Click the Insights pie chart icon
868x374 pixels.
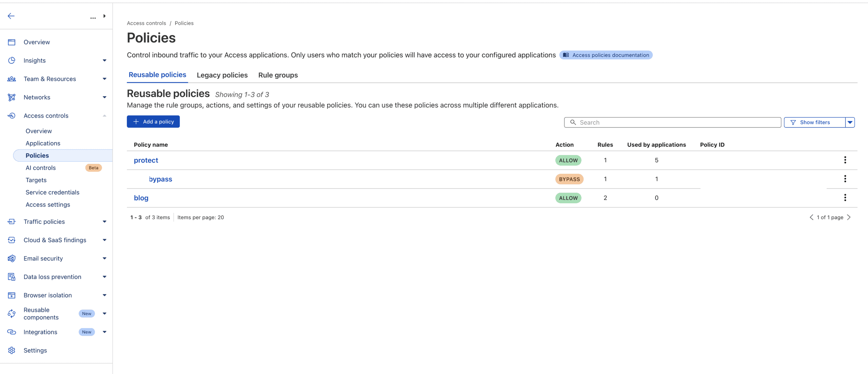tap(12, 60)
